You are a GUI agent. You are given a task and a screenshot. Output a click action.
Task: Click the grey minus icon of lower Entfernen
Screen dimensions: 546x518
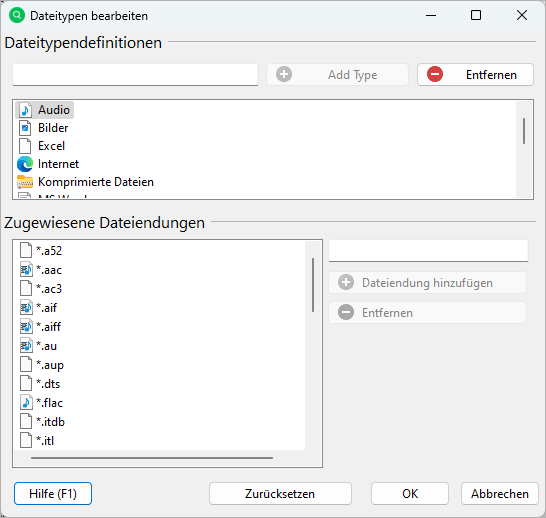[346, 312]
